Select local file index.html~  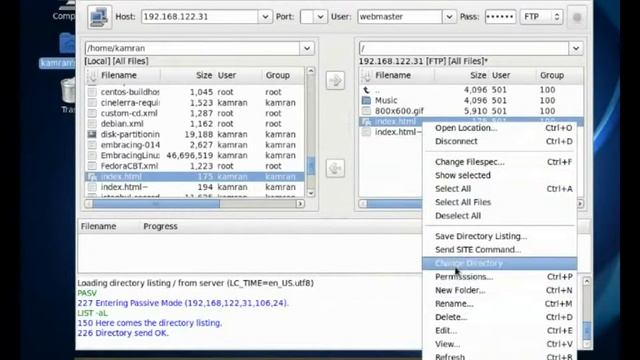[x=195, y=187]
